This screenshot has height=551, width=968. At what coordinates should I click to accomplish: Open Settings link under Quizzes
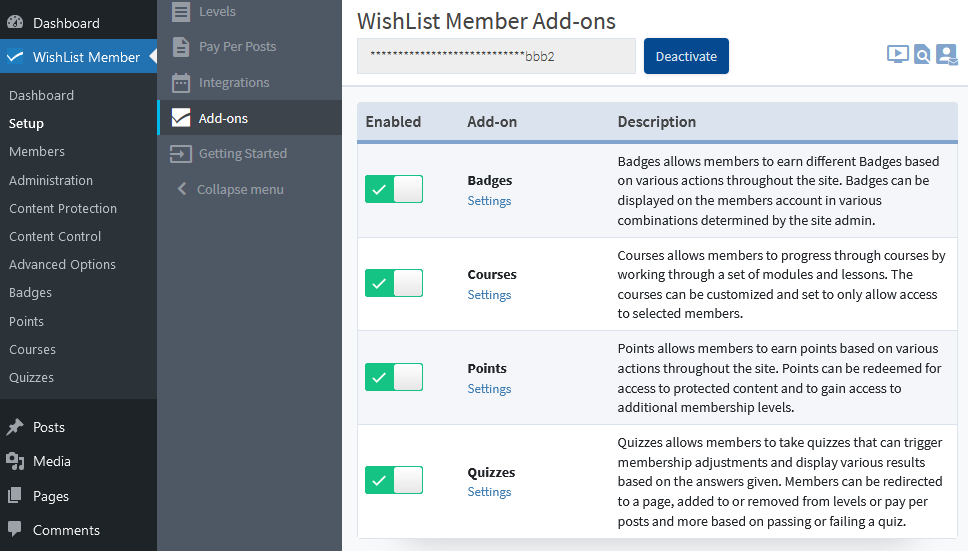coord(489,492)
